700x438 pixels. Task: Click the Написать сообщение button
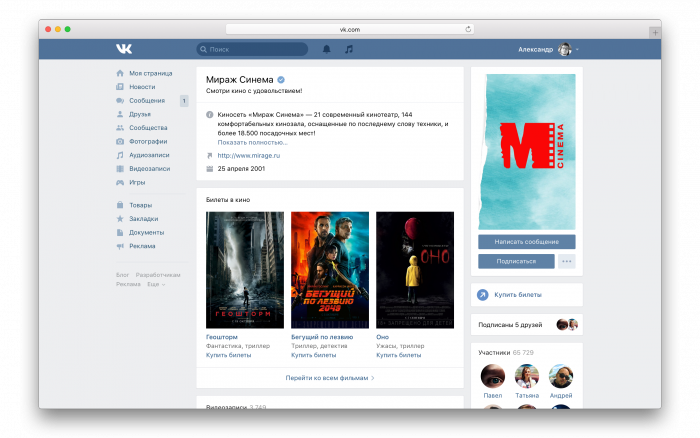pyautogui.click(x=527, y=242)
